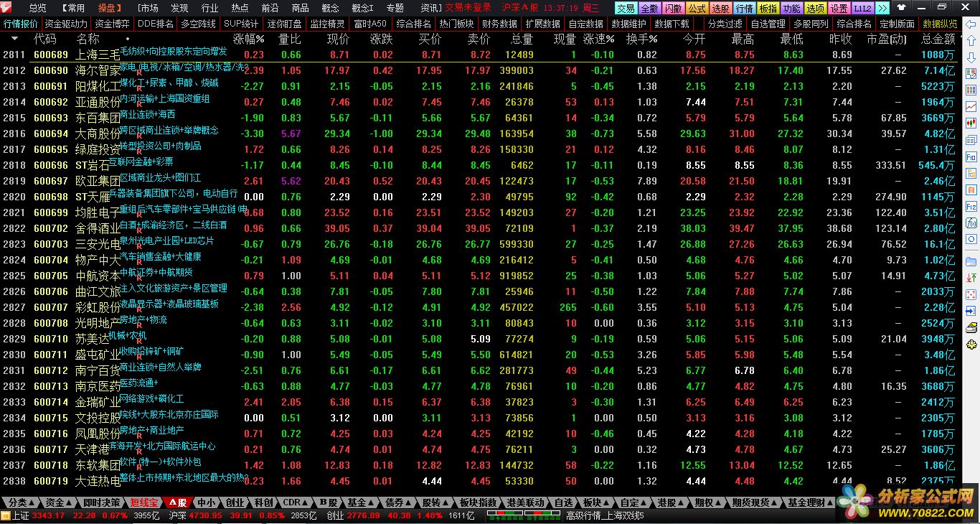Sort by 换手% column header
The height and width of the screenshot is (524, 980).
pos(641,39)
